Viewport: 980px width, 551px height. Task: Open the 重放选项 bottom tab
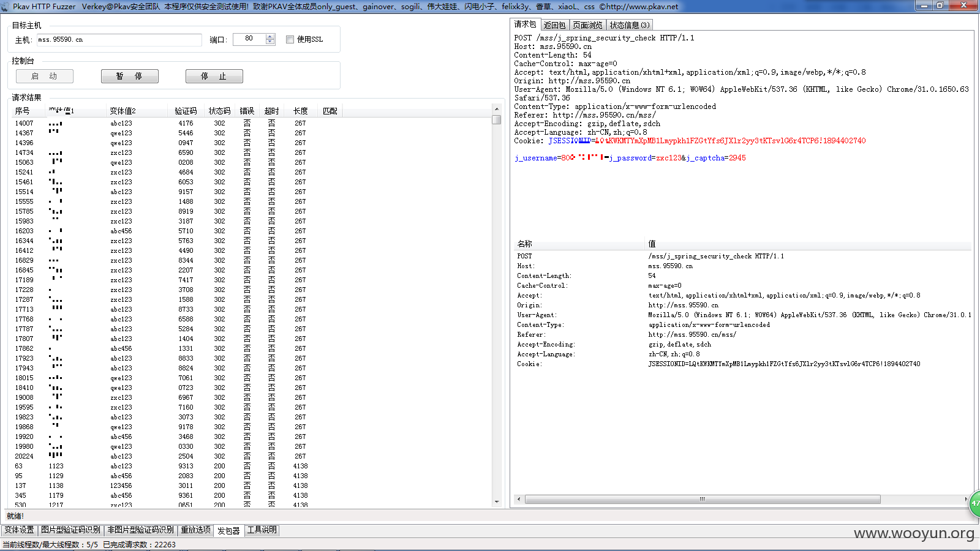[195, 530]
